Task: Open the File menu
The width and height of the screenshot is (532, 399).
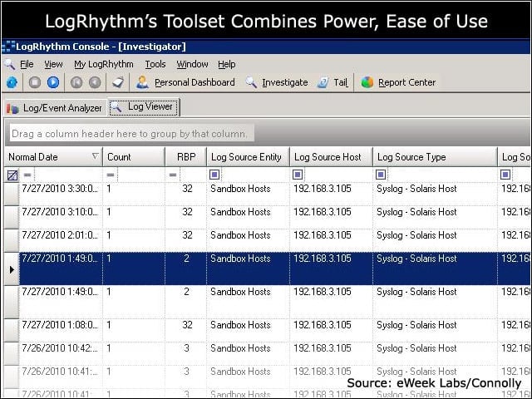Action: pos(27,64)
